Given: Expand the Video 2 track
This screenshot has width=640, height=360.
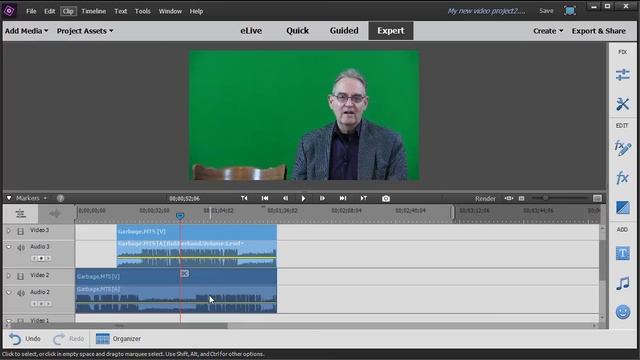Looking at the screenshot, I should pos(9,276).
